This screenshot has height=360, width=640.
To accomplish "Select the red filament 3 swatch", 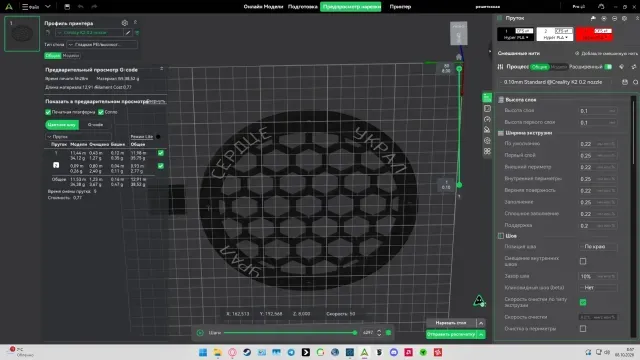I will tap(594, 34).
